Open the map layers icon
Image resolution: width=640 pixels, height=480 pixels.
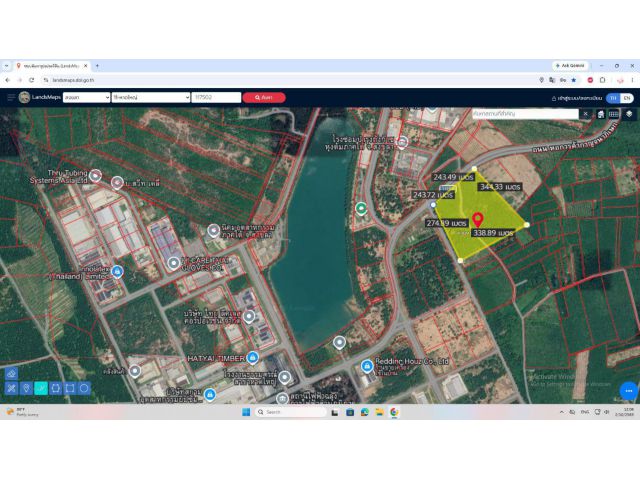pos(629,114)
